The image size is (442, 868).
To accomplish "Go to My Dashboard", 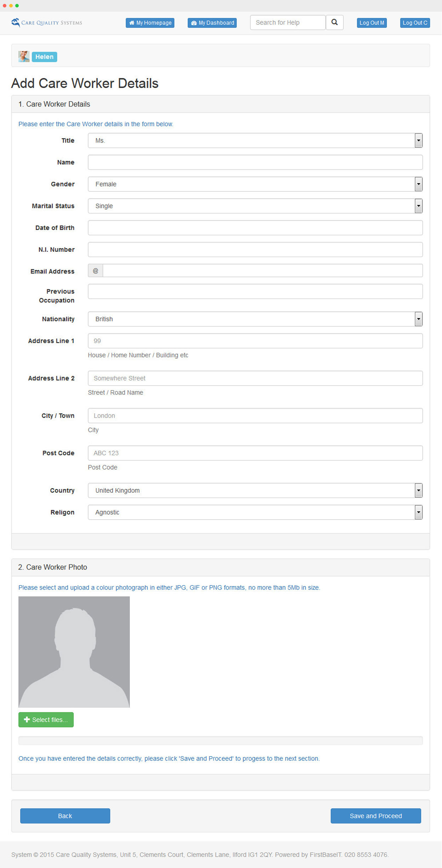I will [212, 23].
